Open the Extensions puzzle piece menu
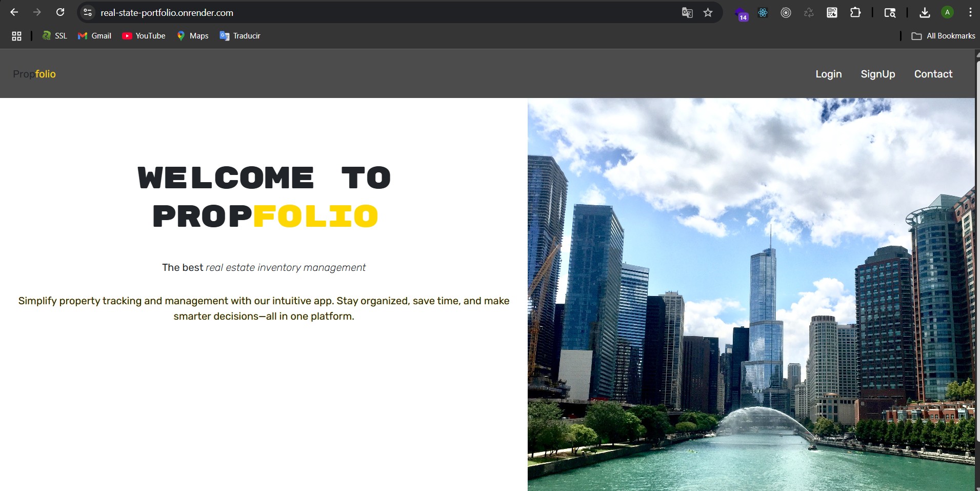 (855, 13)
